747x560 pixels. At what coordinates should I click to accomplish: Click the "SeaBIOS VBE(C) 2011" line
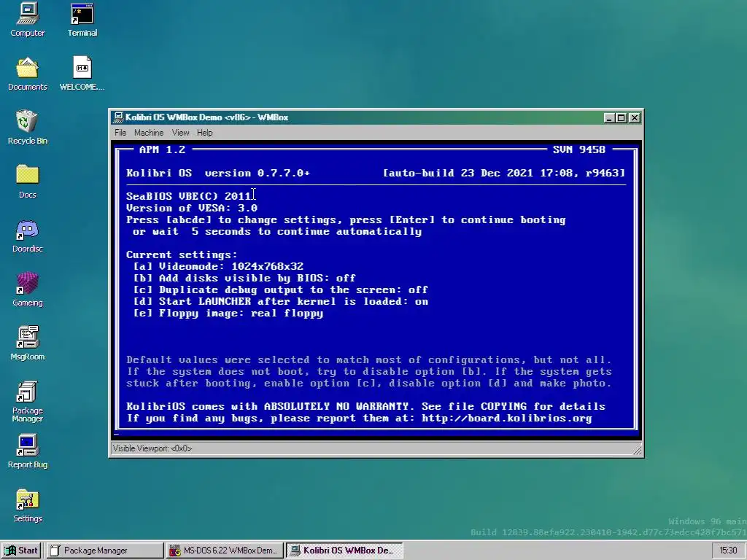[x=189, y=196]
